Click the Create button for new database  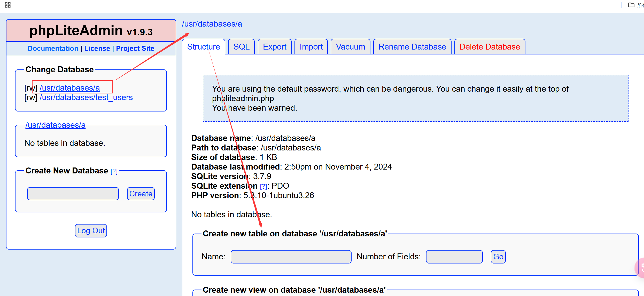(141, 194)
